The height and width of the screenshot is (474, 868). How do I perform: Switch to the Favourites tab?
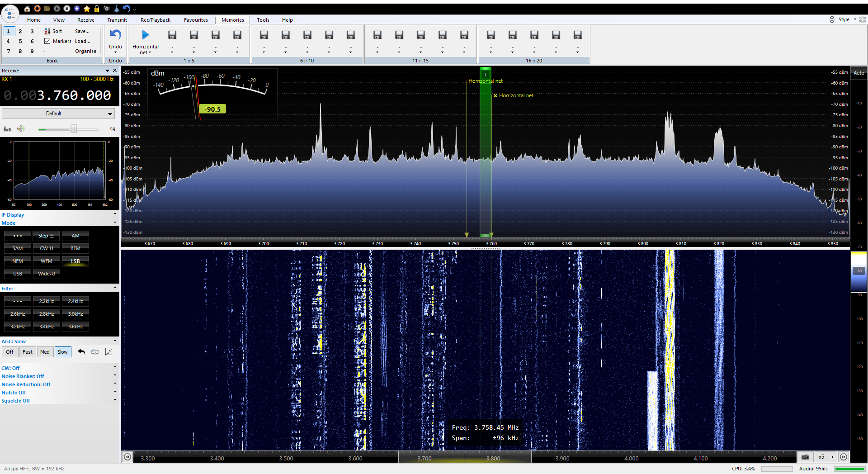click(x=196, y=20)
